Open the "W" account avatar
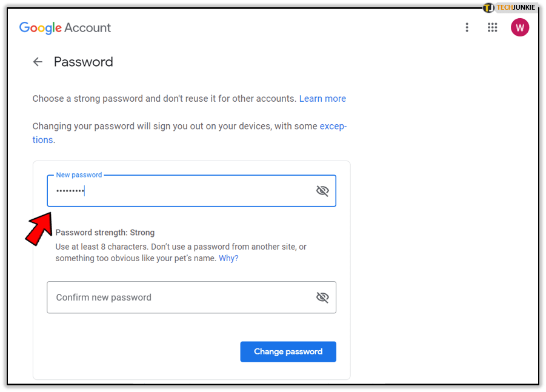 coord(520,27)
